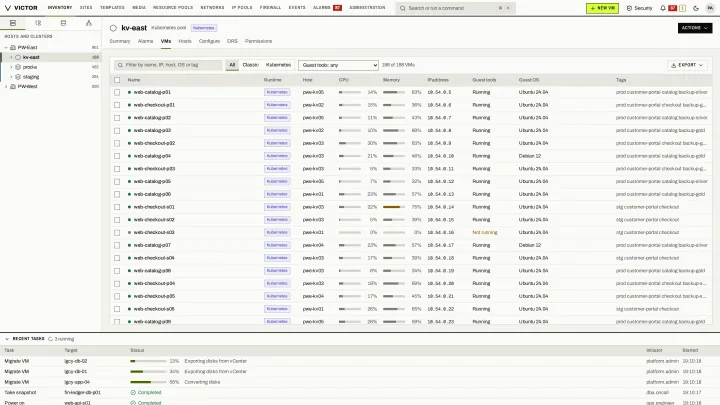This screenshot has width=720, height=405.
Task: Click the Search or run a command field
Action: 456,8
